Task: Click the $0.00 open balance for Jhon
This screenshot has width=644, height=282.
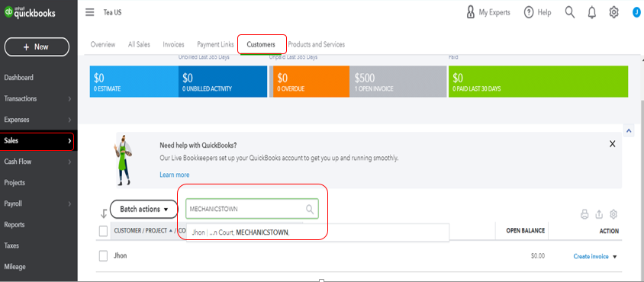Action: [538, 256]
